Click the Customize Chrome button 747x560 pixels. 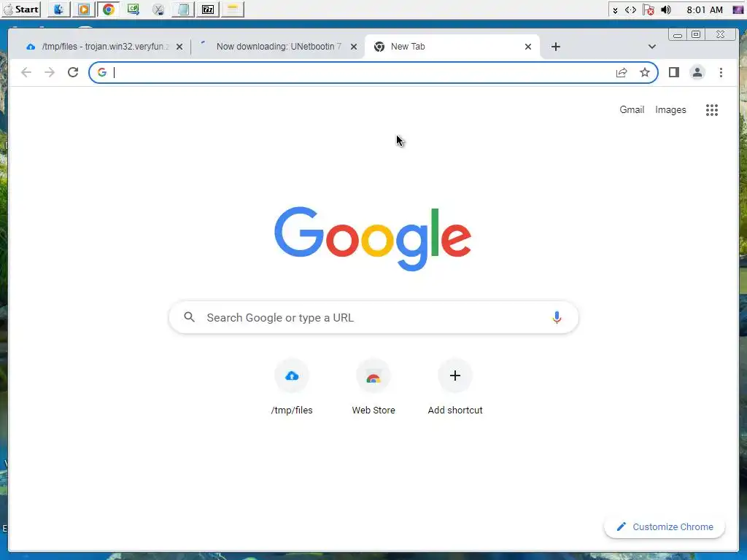tap(665, 526)
